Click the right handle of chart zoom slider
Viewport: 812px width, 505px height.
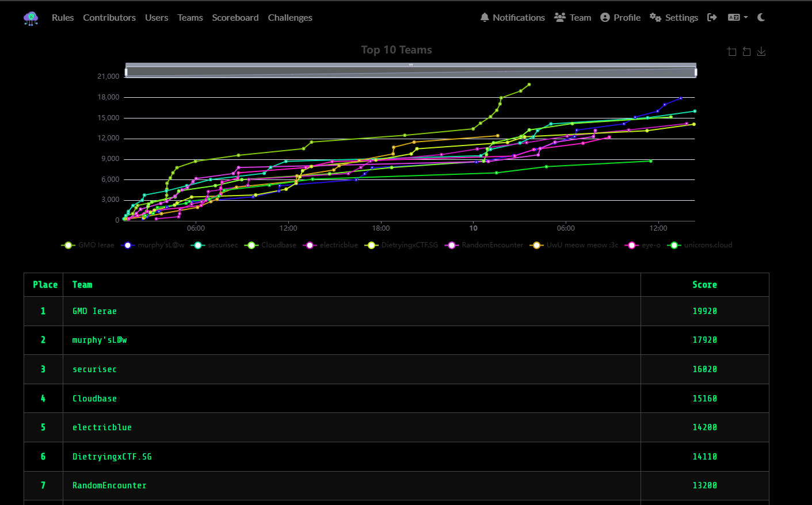point(696,72)
